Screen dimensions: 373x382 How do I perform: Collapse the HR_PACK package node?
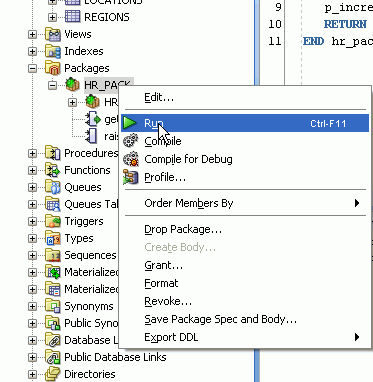53,85
